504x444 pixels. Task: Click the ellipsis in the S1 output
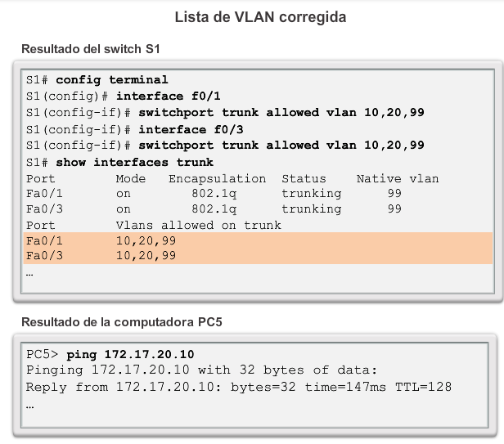tap(29, 275)
